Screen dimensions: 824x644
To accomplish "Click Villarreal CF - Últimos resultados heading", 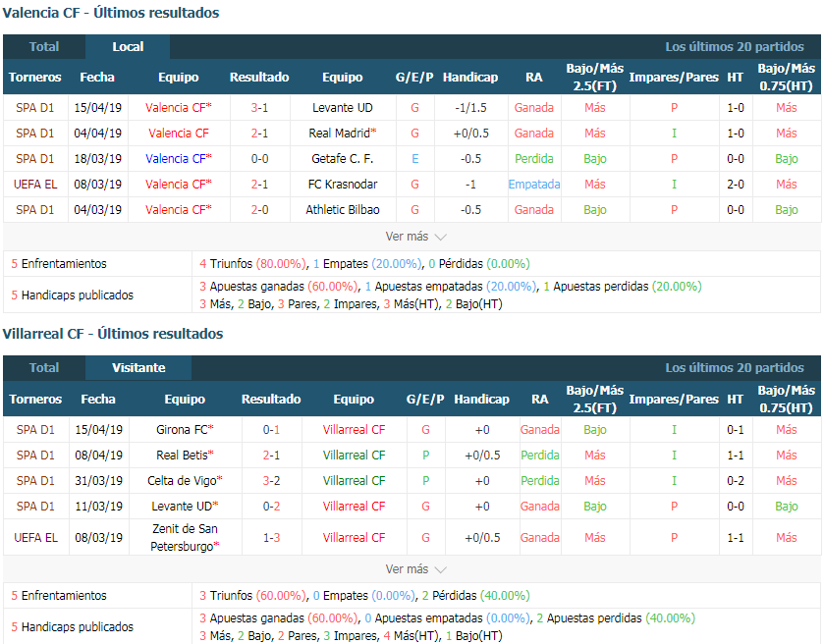I will point(113,334).
